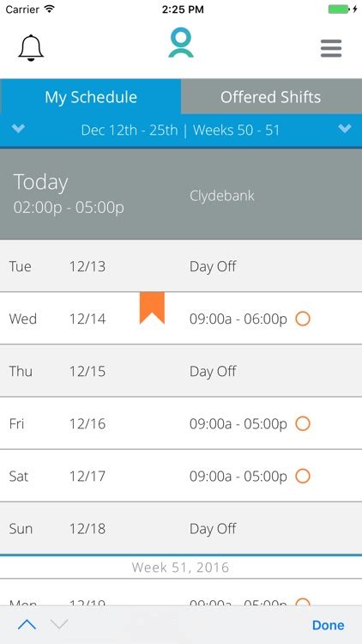The height and width of the screenshot is (644, 362).
Task: Expand the left chevron on date range bar
Action: 19,129
